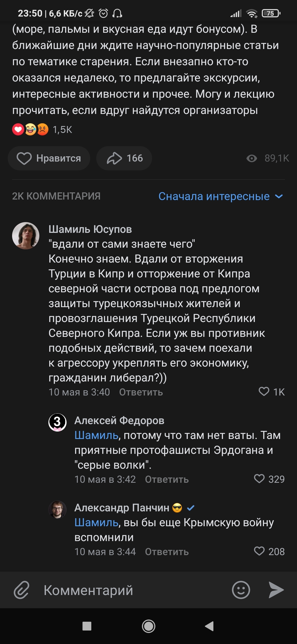Tap the Шамиль mention in Панчин's reply
The width and height of the screenshot is (297, 644).
pyautogui.click(x=96, y=522)
